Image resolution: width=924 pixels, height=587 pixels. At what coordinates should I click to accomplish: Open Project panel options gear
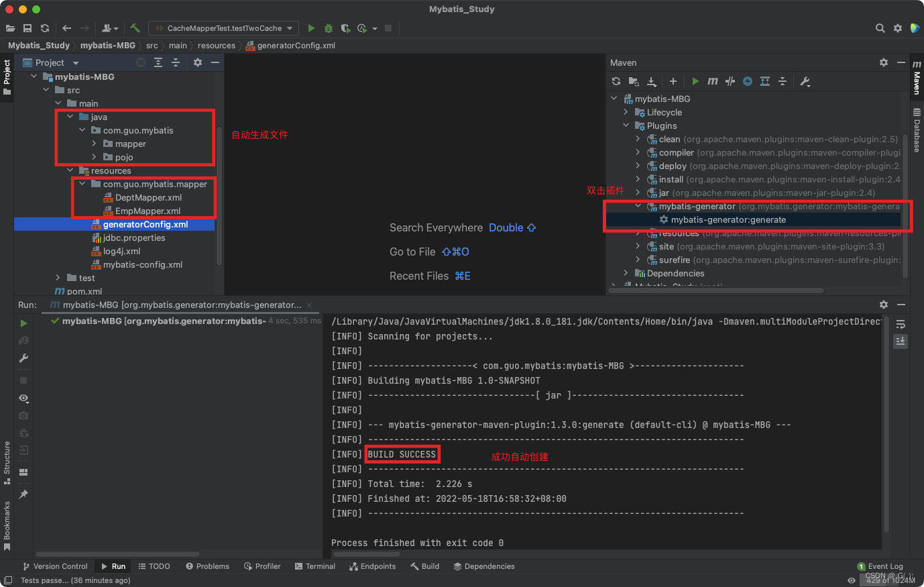198,62
